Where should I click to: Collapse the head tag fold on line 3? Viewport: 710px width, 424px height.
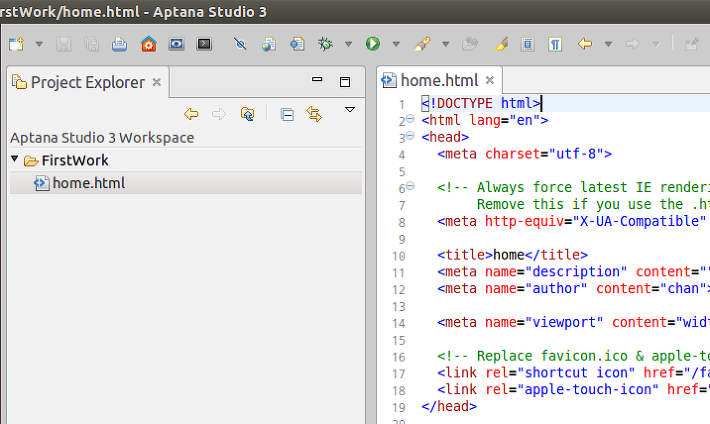(410, 135)
